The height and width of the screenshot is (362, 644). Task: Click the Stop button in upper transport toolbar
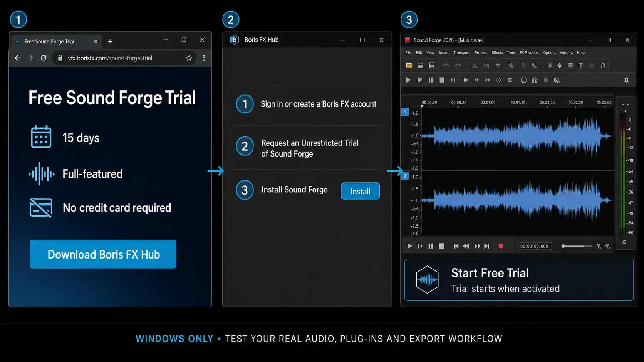(442, 80)
